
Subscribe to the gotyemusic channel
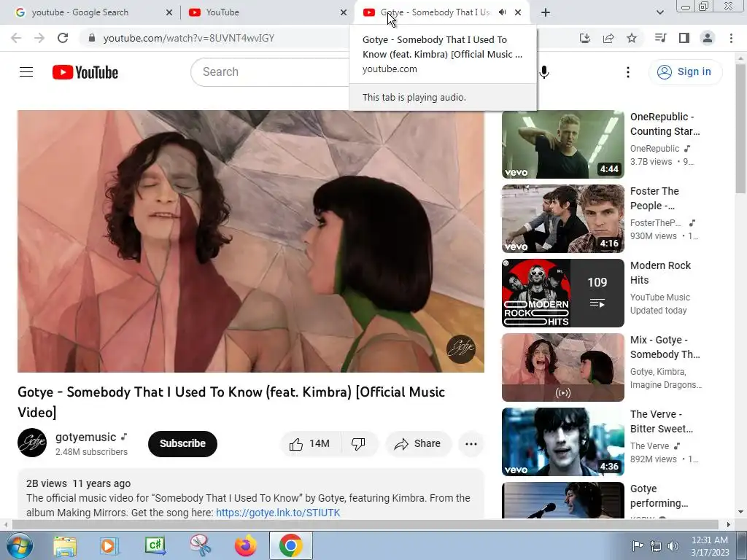tap(182, 444)
